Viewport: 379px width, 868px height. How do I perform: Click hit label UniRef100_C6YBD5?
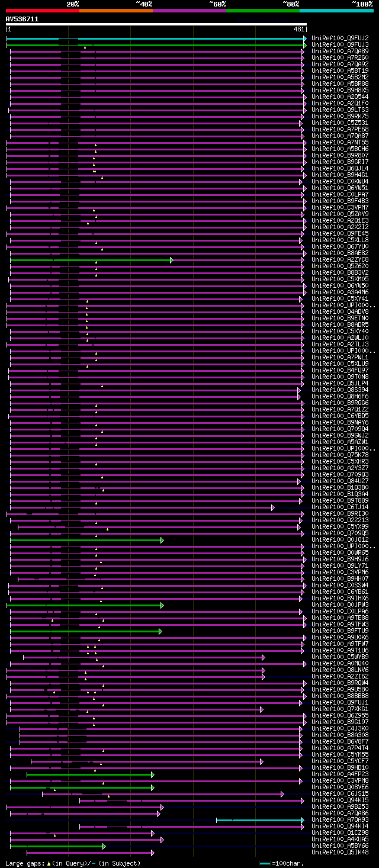coord(341,416)
